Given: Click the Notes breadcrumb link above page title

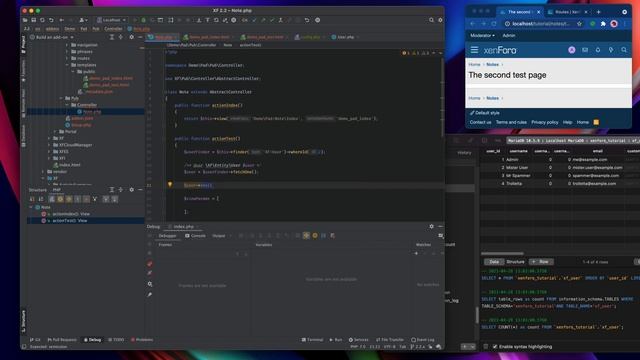Looking at the screenshot, I should point(492,64).
